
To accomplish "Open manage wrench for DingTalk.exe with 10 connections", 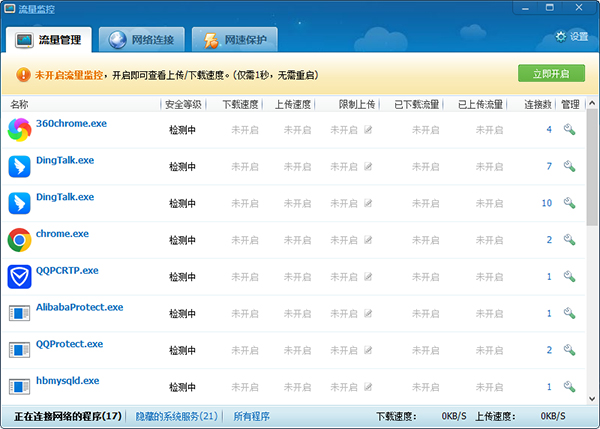I will pos(569,203).
